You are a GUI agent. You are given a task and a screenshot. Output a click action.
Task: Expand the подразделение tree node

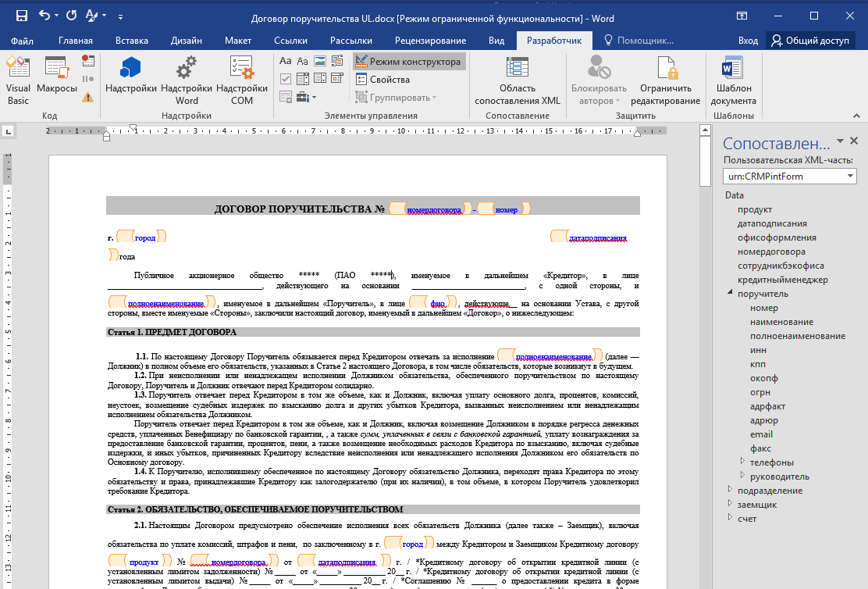pyautogui.click(x=730, y=489)
